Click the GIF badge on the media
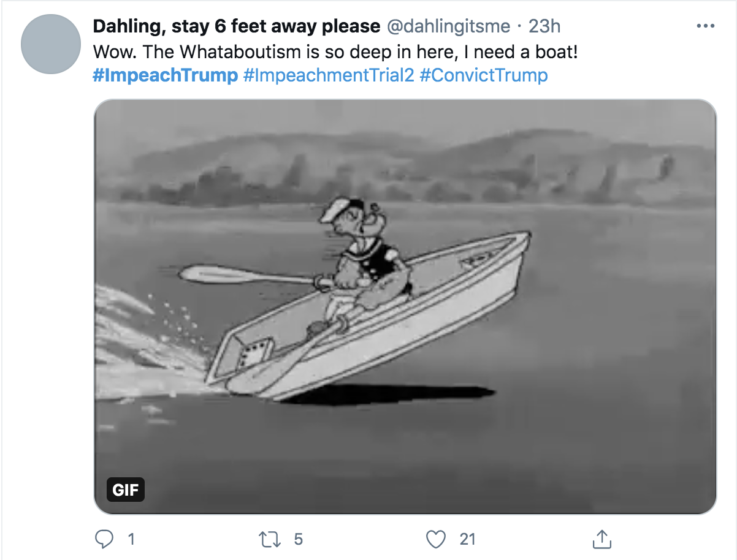Image resolution: width=737 pixels, height=560 pixels. (126, 490)
